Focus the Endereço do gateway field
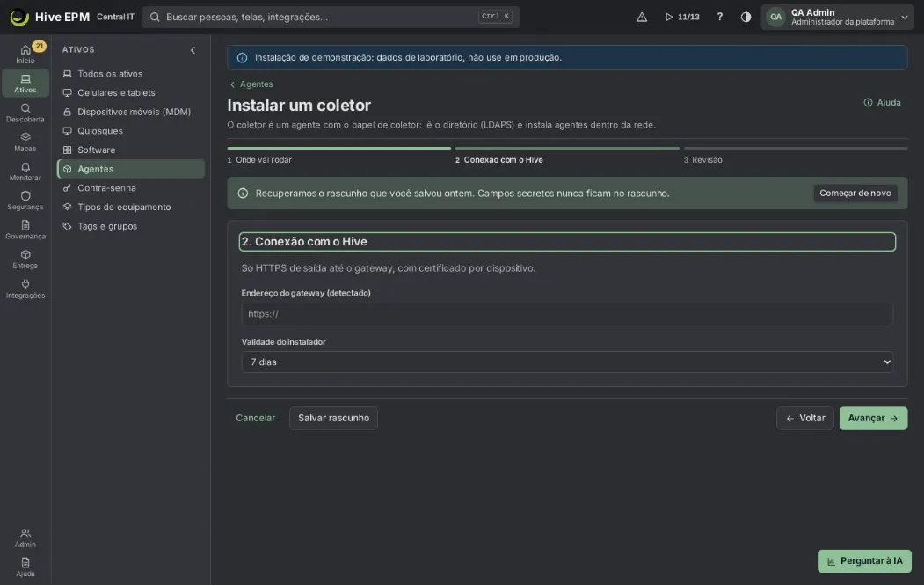Image resolution: width=924 pixels, height=585 pixels. pos(567,314)
